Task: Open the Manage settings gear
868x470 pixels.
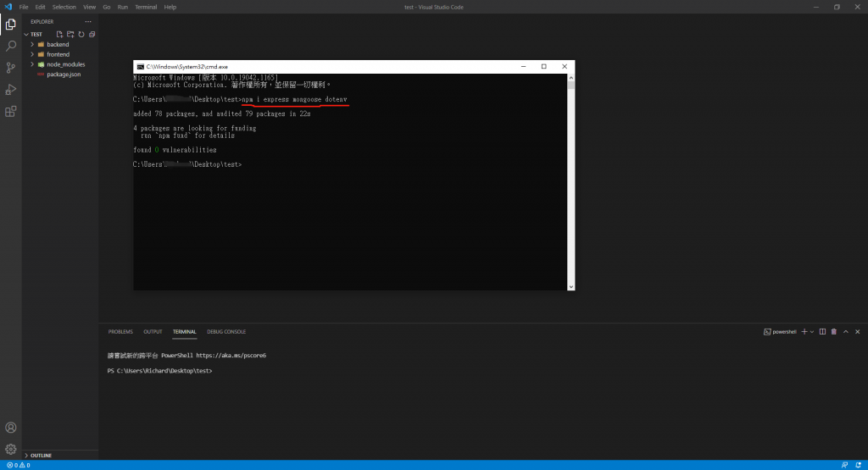Action: point(10,449)
